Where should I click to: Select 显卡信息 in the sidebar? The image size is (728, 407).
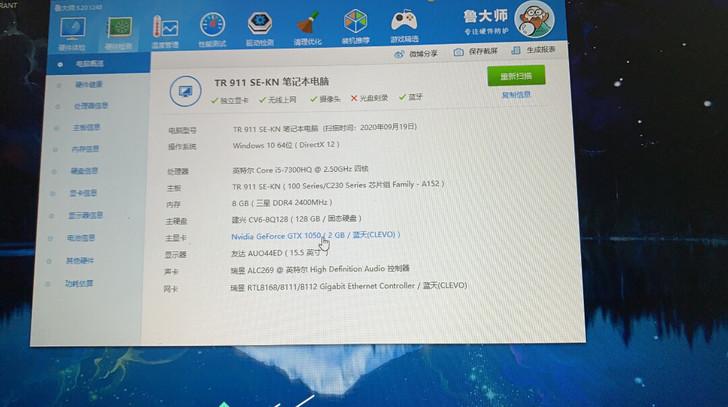[83, 193]
